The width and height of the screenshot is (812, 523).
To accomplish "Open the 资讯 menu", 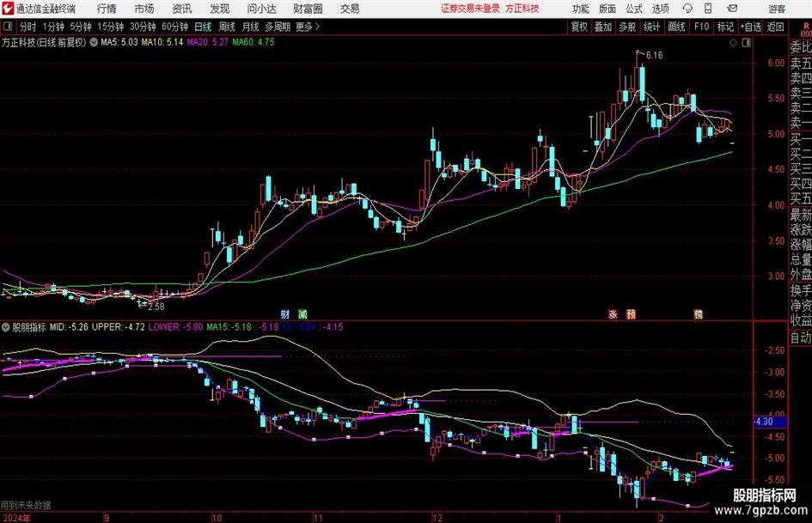I will pos(182,9).
